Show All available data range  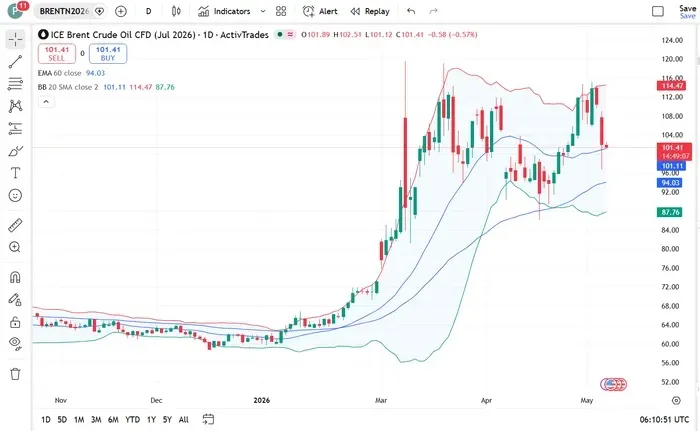point(183,419)
